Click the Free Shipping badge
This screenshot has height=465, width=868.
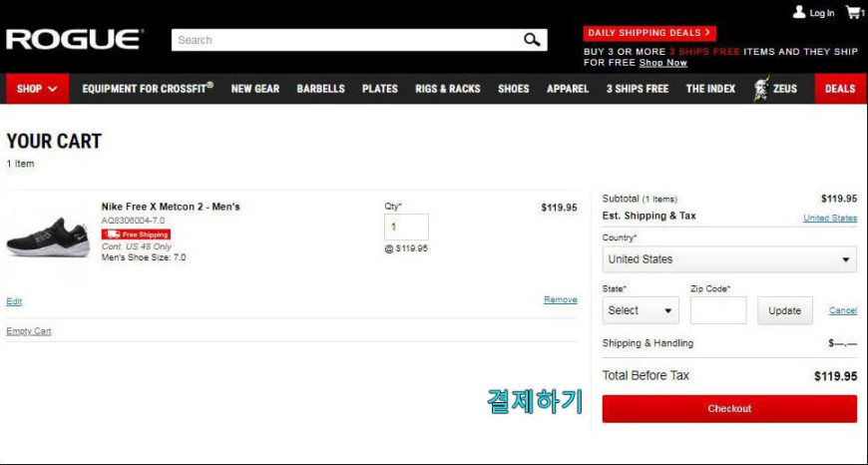(136, 234)
